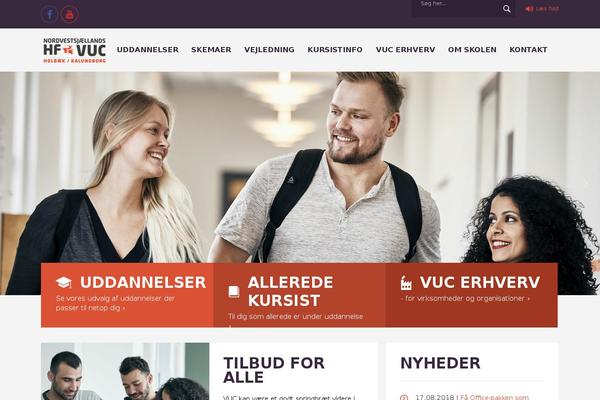Screen dimensions: 600x400
Task: Open the YouTube channel icon
Action: tap(70, 14)
